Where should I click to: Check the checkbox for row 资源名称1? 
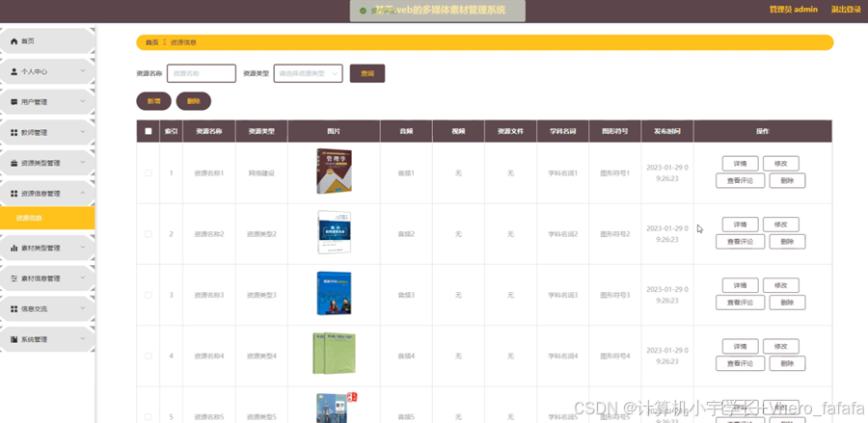[x=148, y=173]
